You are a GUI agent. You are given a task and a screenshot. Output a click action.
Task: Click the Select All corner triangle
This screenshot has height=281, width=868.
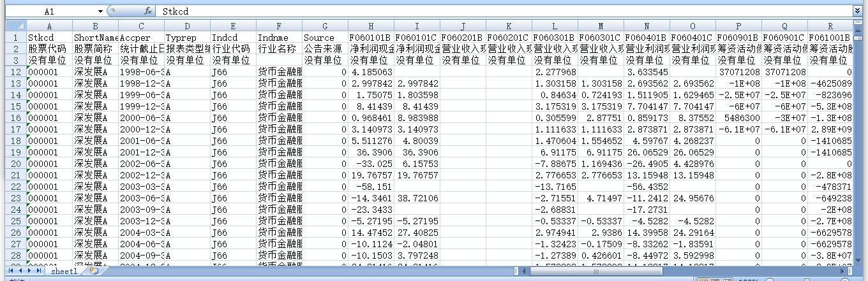pyautogui.click(x=17, y=26)
